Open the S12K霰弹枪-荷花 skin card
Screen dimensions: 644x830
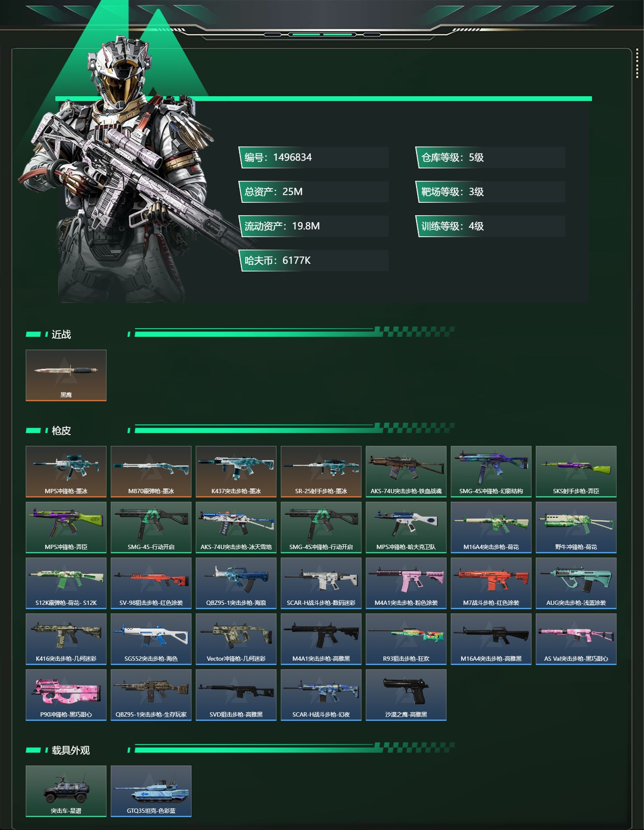[66, 583]
